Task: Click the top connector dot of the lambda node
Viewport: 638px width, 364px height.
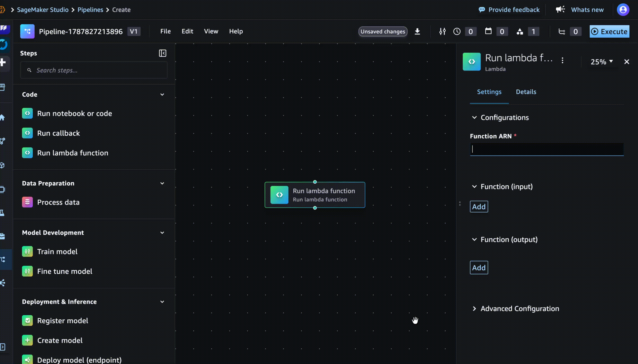Action: point(315,182)
